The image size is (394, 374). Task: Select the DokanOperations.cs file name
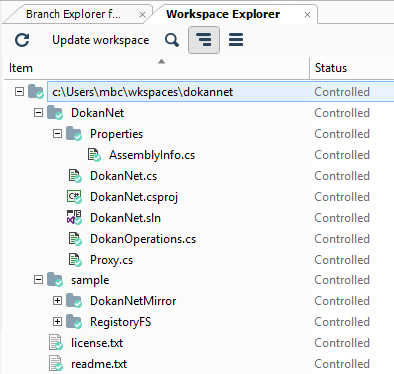(143, 239)
